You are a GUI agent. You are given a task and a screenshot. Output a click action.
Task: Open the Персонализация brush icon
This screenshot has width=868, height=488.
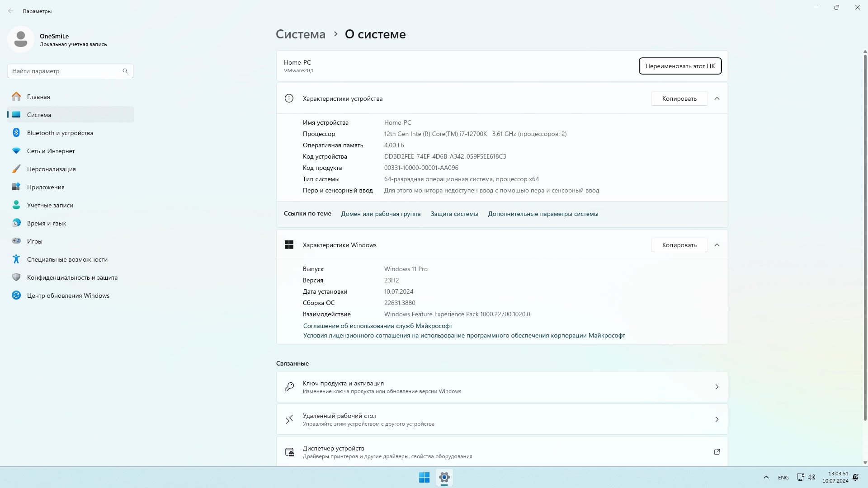pyautogui.click(x=16, y=169)
